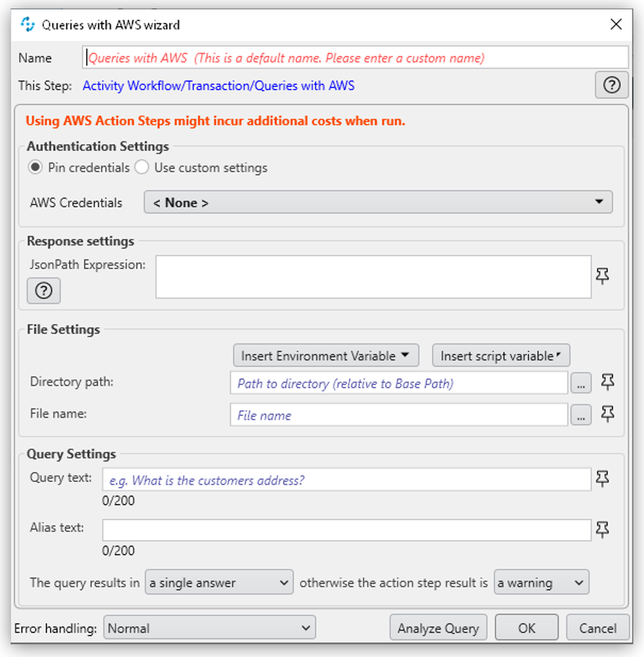The height and width of the screenshot is (657, 644).
Task: Click into the Query text input field
Action: pyautogui.click(x=346, y=480)
